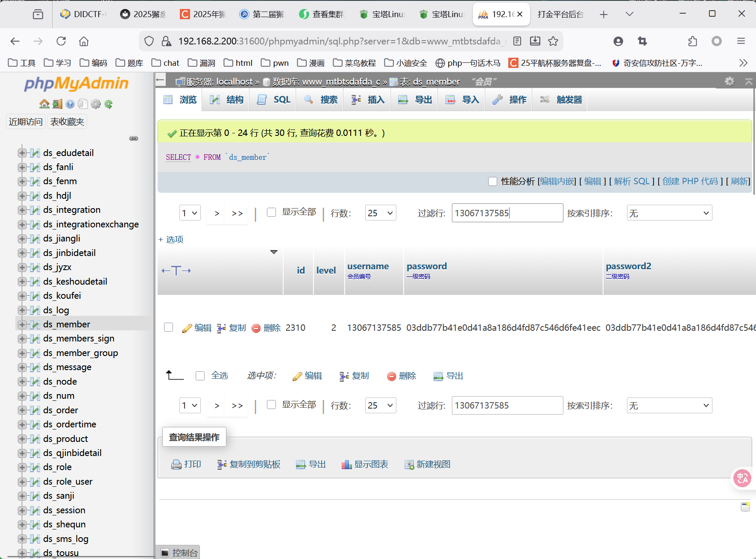This screenshot has width=756, height=559.
Task: Reload the page with browser refresh icon
Action: pyautogui.click(x=61, y=41)
